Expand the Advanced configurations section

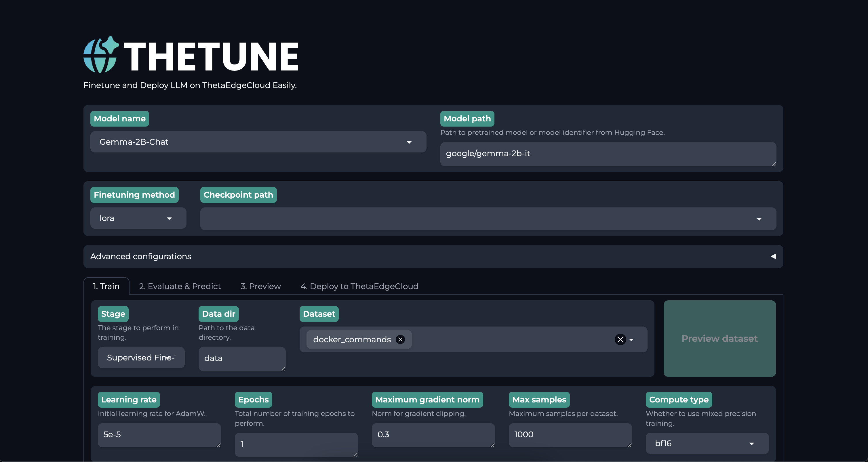(x=433, y=257)
